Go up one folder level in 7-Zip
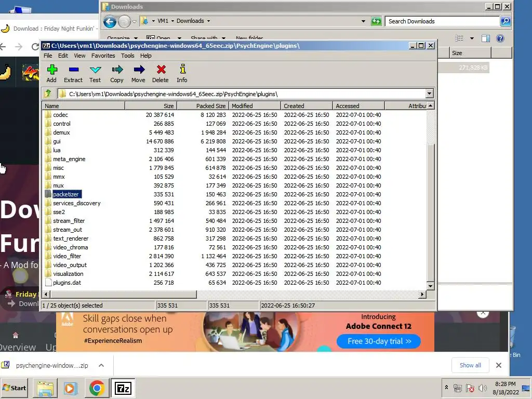The height and width of the screenshot is (399, 532). point(48,94)
